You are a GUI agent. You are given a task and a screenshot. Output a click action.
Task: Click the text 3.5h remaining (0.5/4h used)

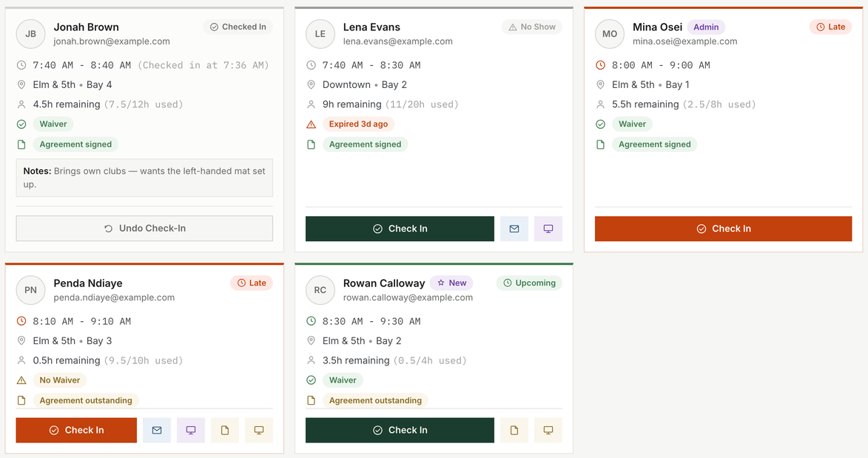pos(394,360)
